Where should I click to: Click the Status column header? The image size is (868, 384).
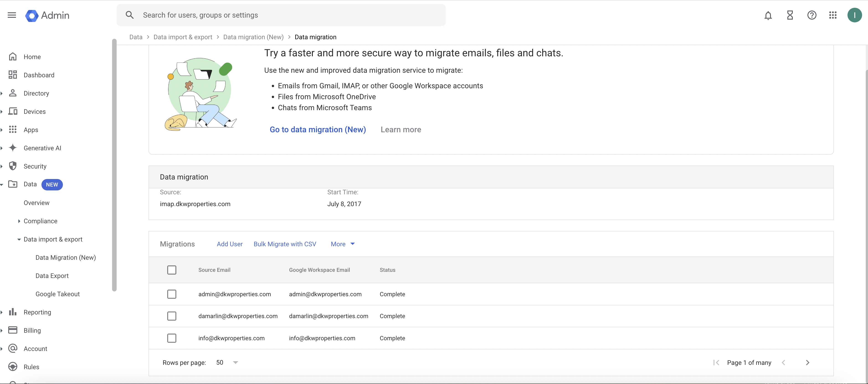coord(388,270)
